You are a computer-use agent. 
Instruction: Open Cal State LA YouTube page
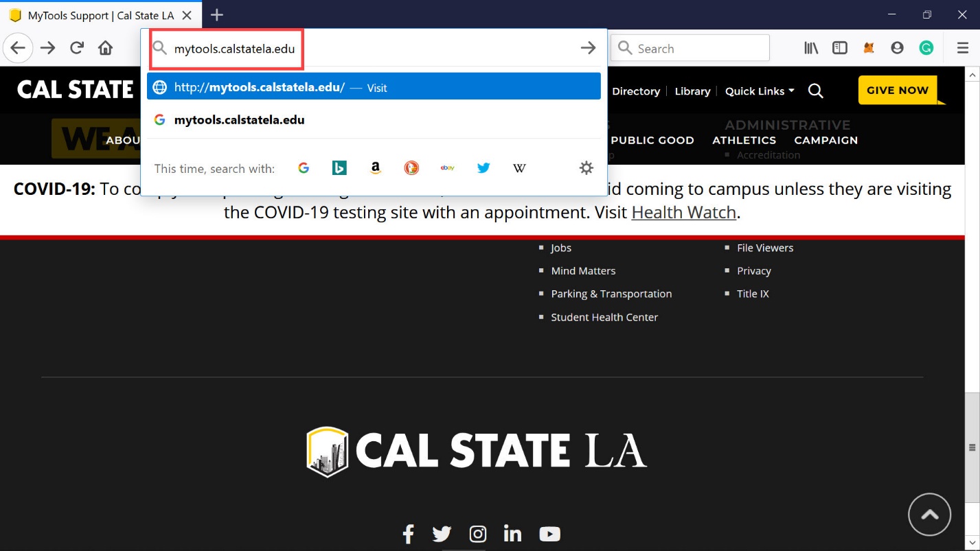[549, 534]
